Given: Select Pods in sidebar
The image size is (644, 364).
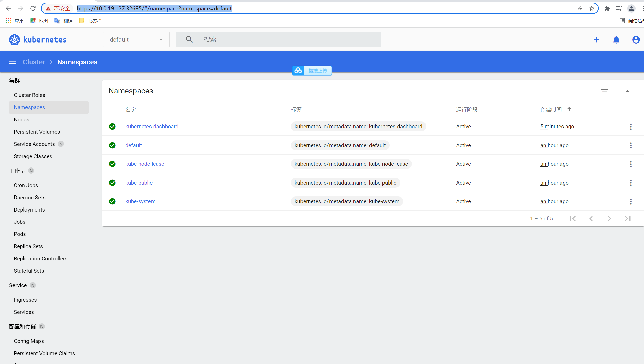Looking at the screenshot, I should coord(20,234).
